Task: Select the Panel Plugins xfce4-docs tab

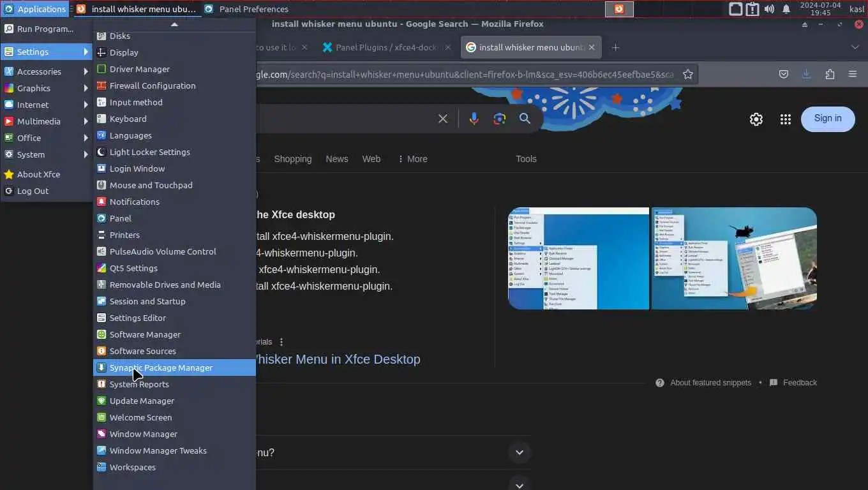Action: click(x=387, y=47)
